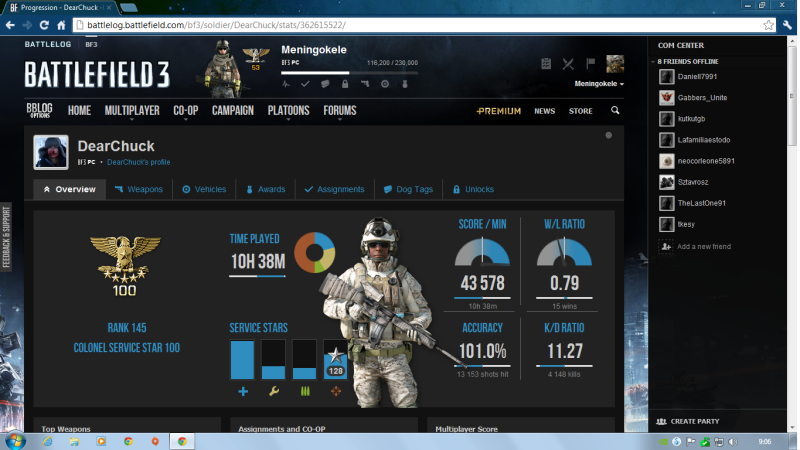Open the Chrome wrench menu
The width and height of the screenshot is (800, 450).
[x=787, y=25]
